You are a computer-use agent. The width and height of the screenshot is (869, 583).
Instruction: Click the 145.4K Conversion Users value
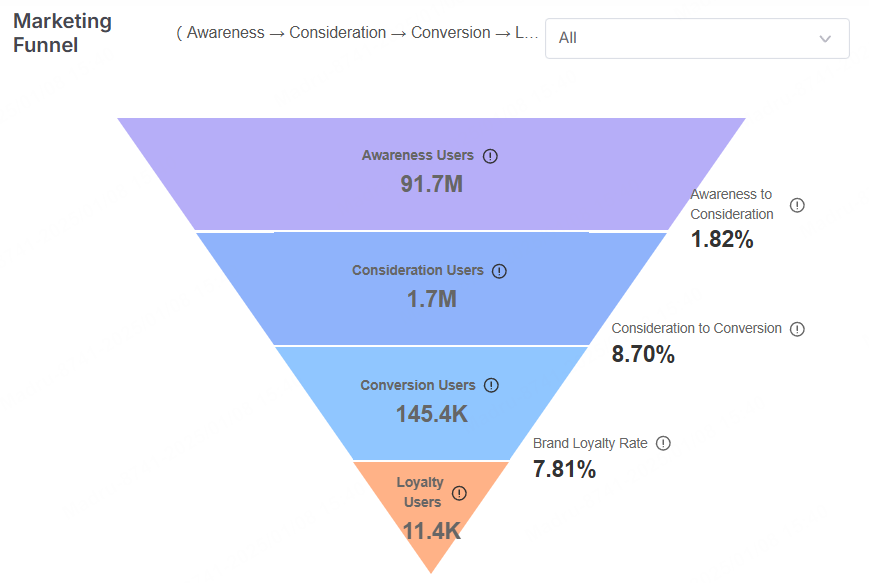[431, 413]
